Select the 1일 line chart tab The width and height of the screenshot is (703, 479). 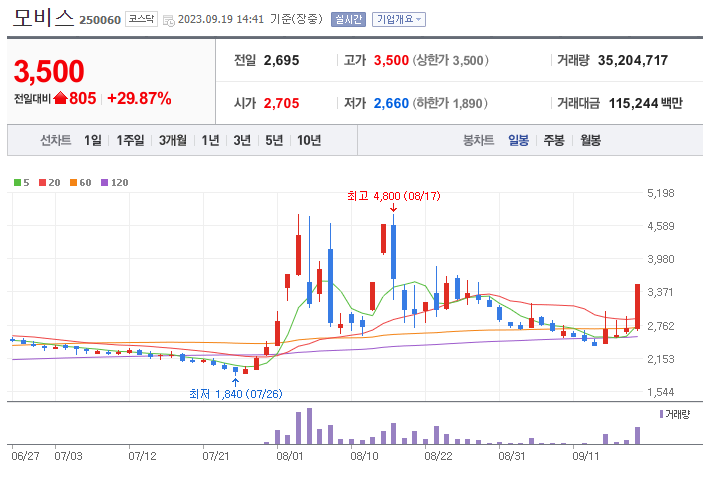tap(93, 140)
